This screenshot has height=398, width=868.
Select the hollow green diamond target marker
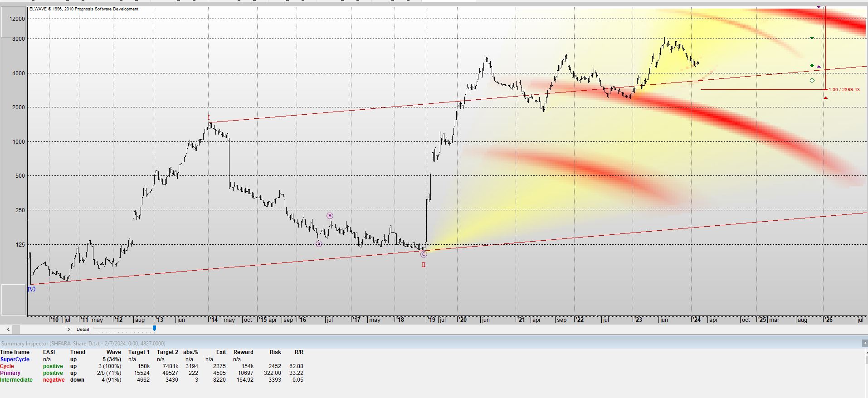point(812,81)
